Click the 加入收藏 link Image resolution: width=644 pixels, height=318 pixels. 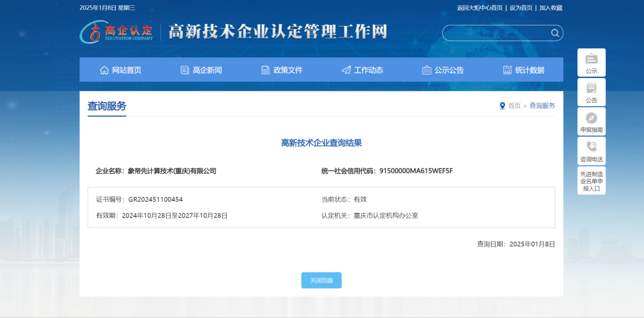click(551, 8)
